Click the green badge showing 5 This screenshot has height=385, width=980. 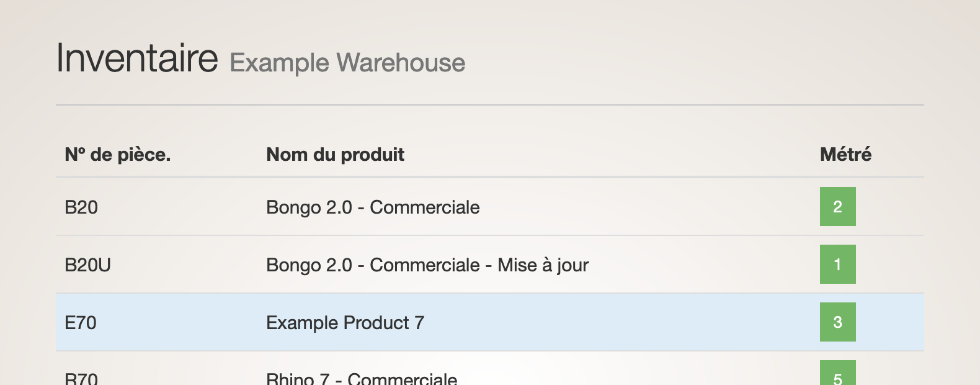point(837,373)
